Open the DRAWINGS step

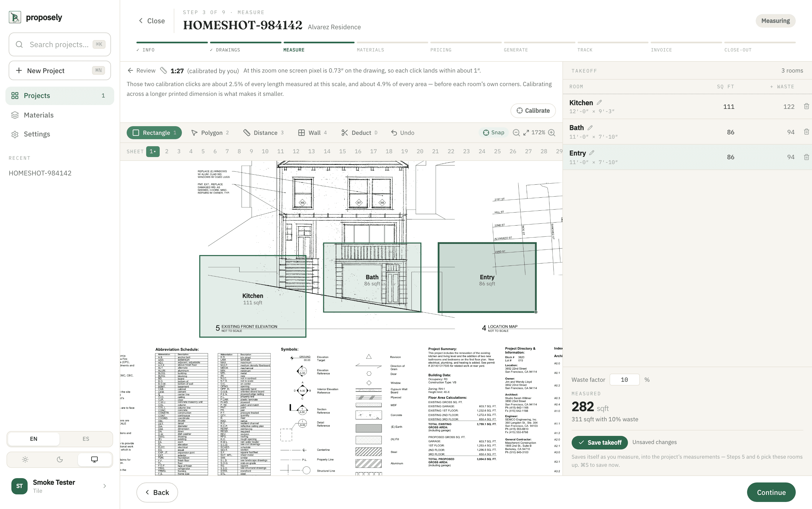click(x=246, y=47)
